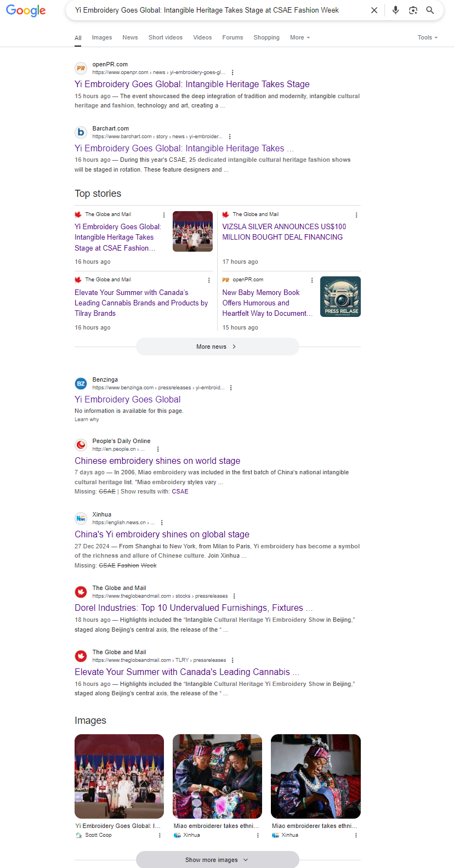
Task: Click three-dot menu on Vizsla Silver story
Action: (x=356, y=215)
